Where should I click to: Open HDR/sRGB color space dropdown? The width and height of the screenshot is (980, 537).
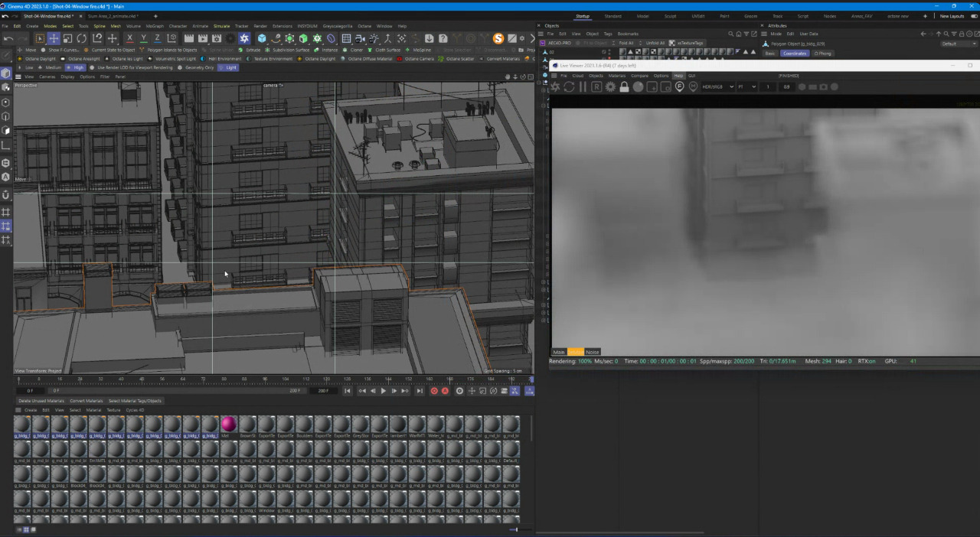pyautogui.click(x=717, y=86)
